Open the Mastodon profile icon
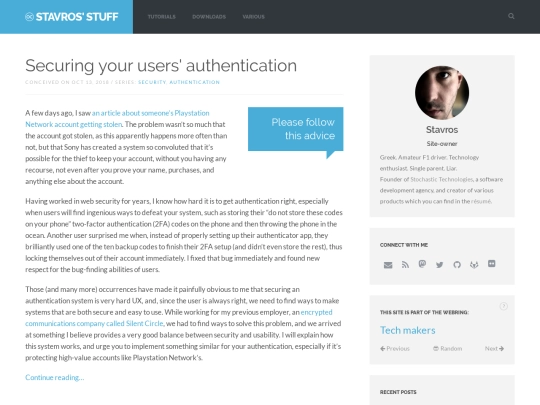Viewport: 540px width, 405px height. (x=422, y=264)
